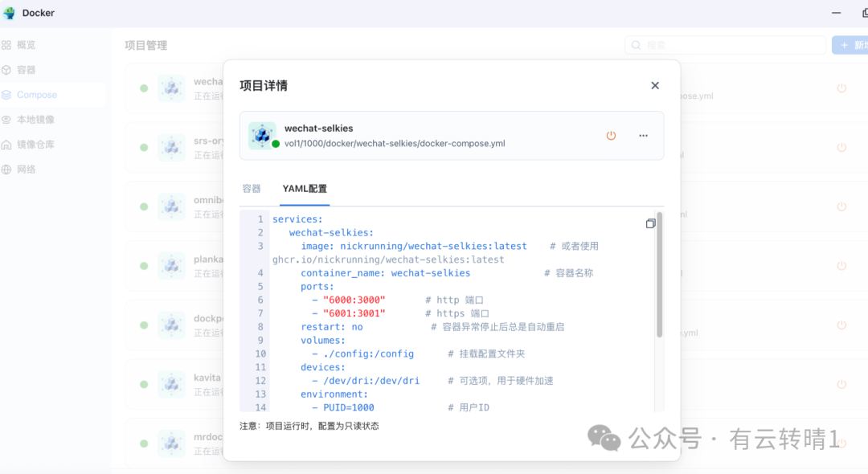Click power icon on the wecha project row
The image size is (868, 474).
point(841,88)
